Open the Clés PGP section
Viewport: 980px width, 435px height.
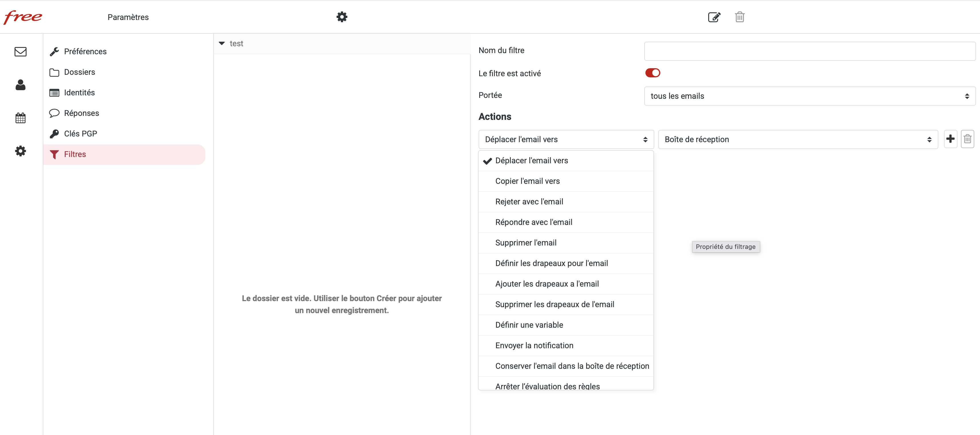(x=80, y=134)
